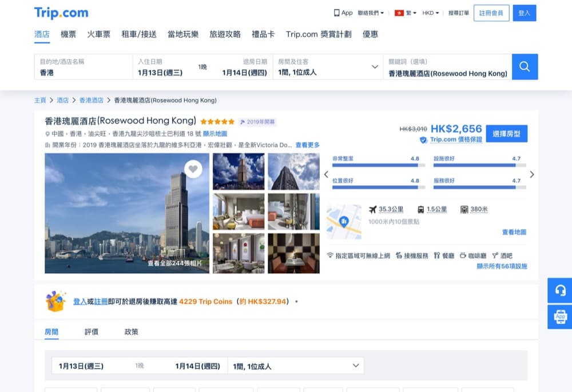The image size is (572, 392).
Task: Select the 機票 navigation tab
Action: click(68, 34)
